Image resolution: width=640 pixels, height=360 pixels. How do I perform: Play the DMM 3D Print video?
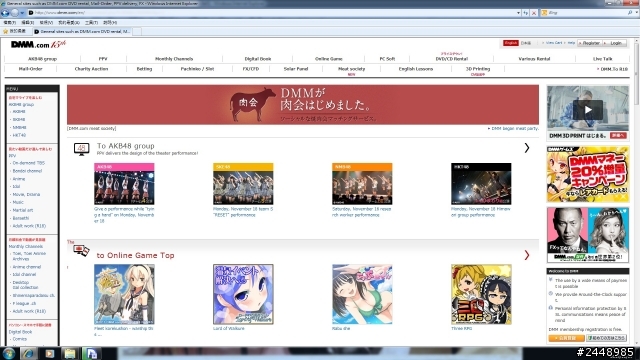(x=588, y=110)
